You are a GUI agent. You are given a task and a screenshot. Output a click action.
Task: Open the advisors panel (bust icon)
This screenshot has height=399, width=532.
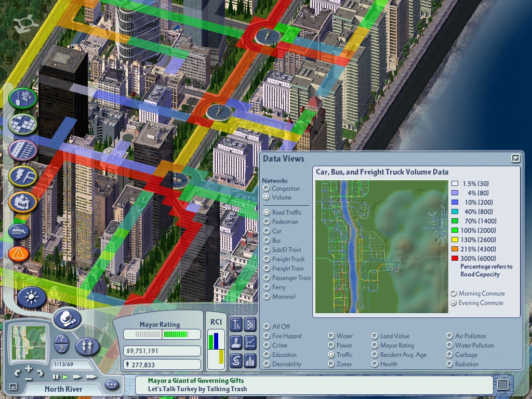click(x=236, y=342)
